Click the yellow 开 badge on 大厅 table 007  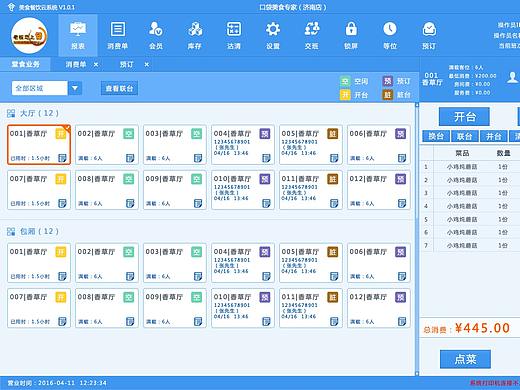pos(61,179)
